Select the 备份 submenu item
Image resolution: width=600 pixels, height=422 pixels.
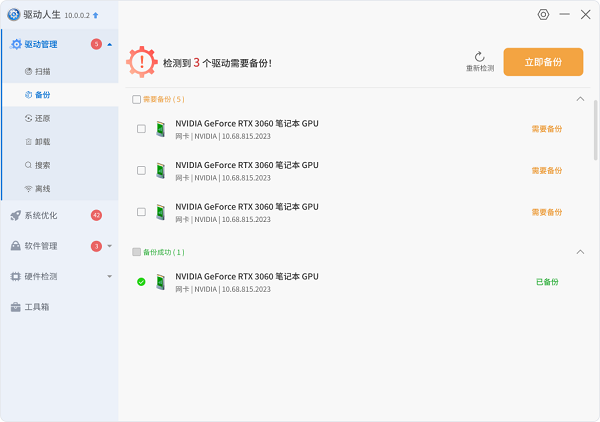[x=60, y=95]
